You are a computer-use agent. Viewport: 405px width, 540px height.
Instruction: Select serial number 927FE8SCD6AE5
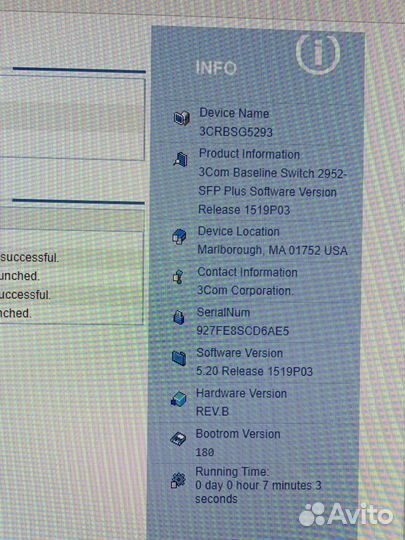click(x=242, y=331)
